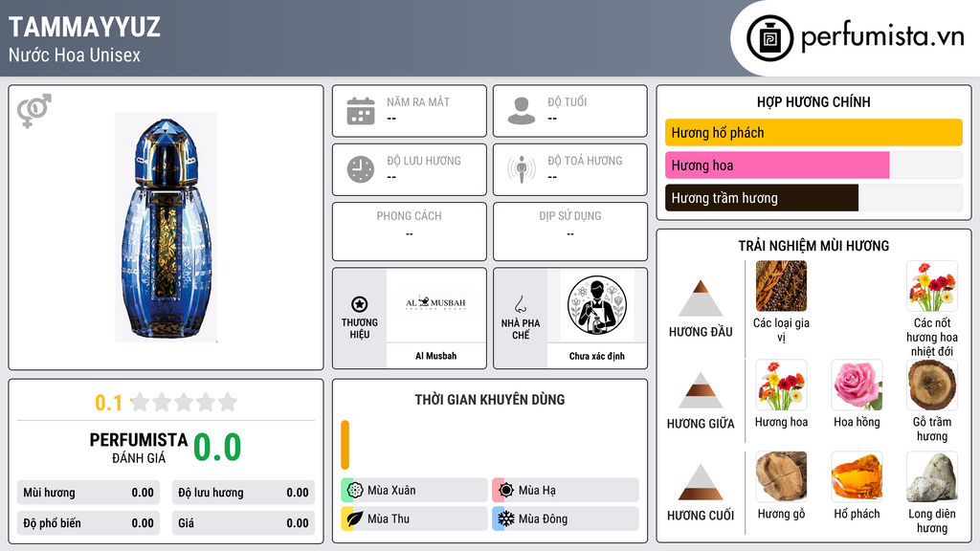This screenshot has width=980, height=551.
Task: Click the pink Hương hoa accord bar
Action: pyautogui.click(x=777, y=165)
